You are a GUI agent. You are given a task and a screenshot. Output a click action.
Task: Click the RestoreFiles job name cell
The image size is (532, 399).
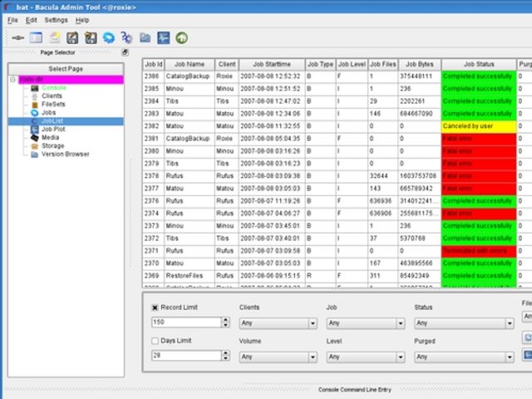pos(190,276)
